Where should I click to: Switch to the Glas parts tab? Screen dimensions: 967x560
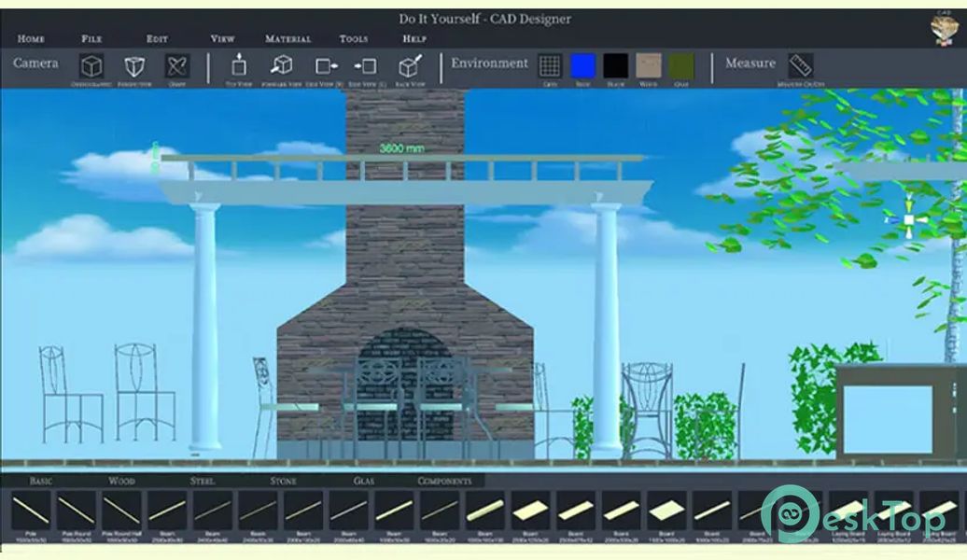click(363, 481)
